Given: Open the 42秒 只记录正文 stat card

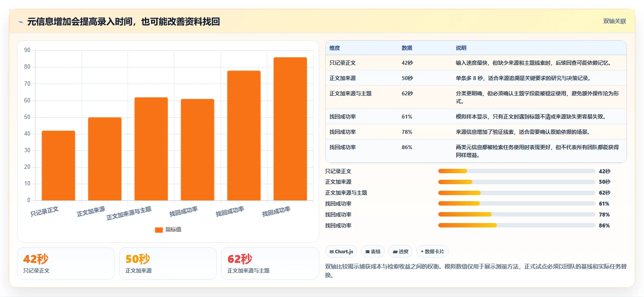Looking at the screenshot, I should click(x=66, y=263).
